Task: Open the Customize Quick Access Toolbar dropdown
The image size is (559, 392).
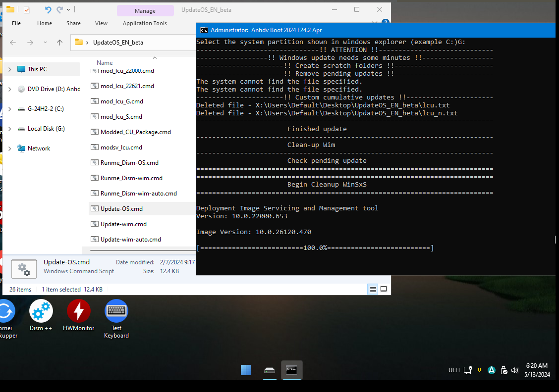Action: (x=68, y=9)
